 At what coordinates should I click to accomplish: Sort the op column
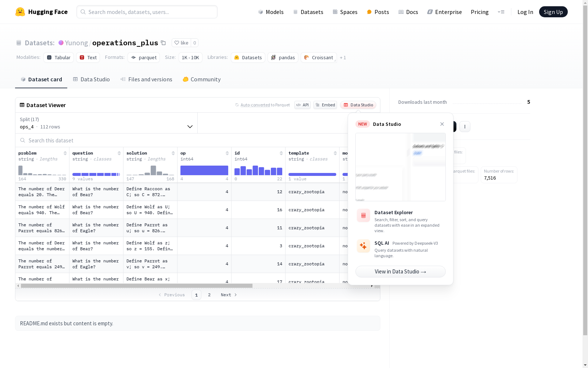pyautogui.click(x=227, y=153)
